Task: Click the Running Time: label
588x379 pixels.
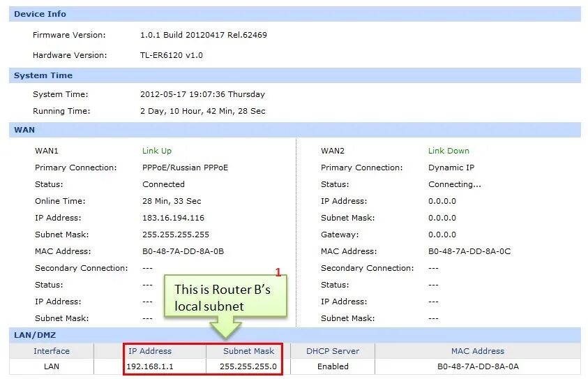Action: click(x=61, y=111)
